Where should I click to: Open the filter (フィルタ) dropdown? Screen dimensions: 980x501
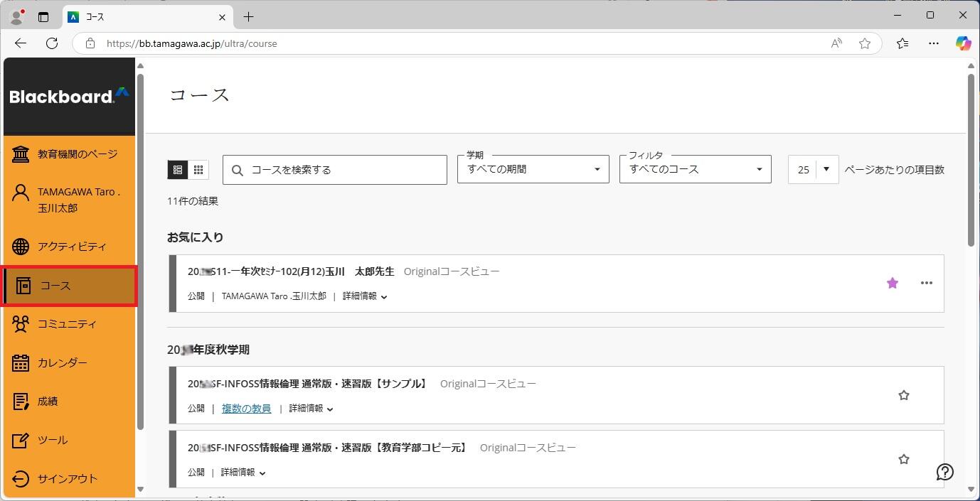pyautogui.click(x=696, y=170)
